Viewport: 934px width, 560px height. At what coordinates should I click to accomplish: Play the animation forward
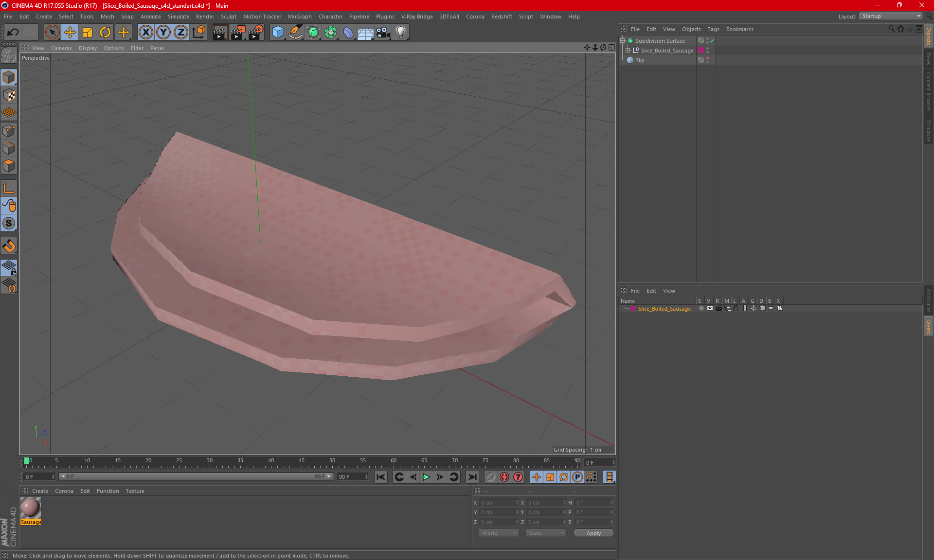point(426,477)
